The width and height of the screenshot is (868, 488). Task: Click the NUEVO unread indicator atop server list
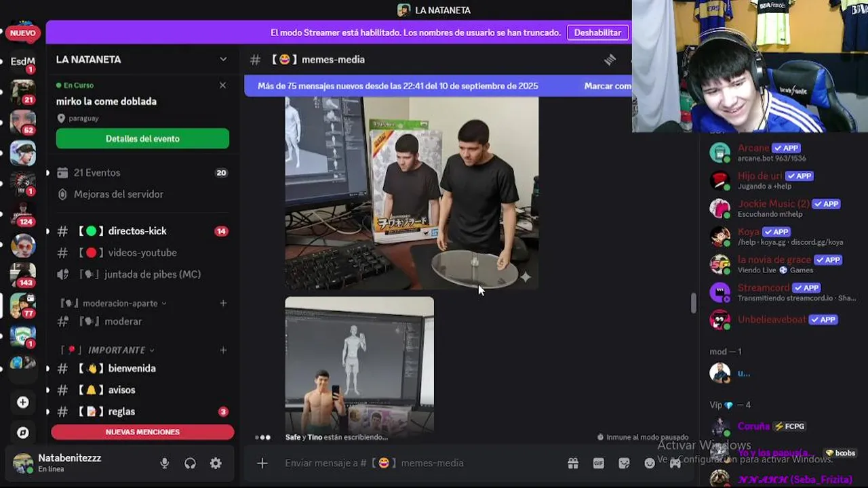point(22,33)
